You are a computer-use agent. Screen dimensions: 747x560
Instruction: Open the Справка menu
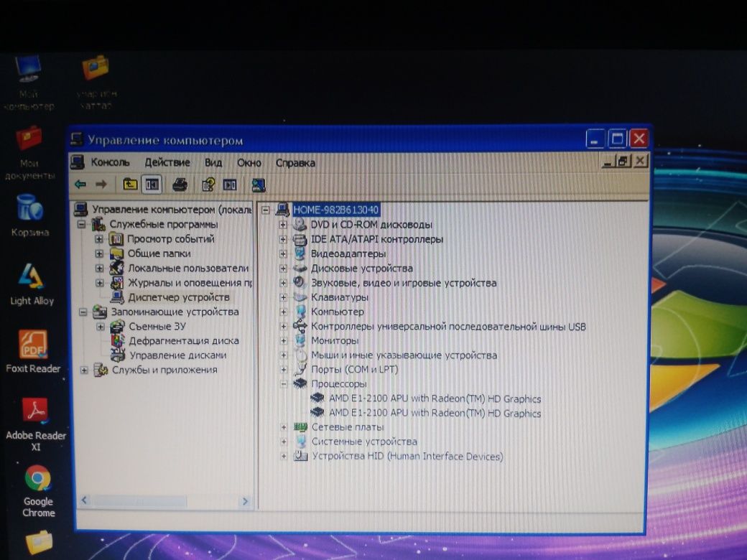tap(295, 163)
